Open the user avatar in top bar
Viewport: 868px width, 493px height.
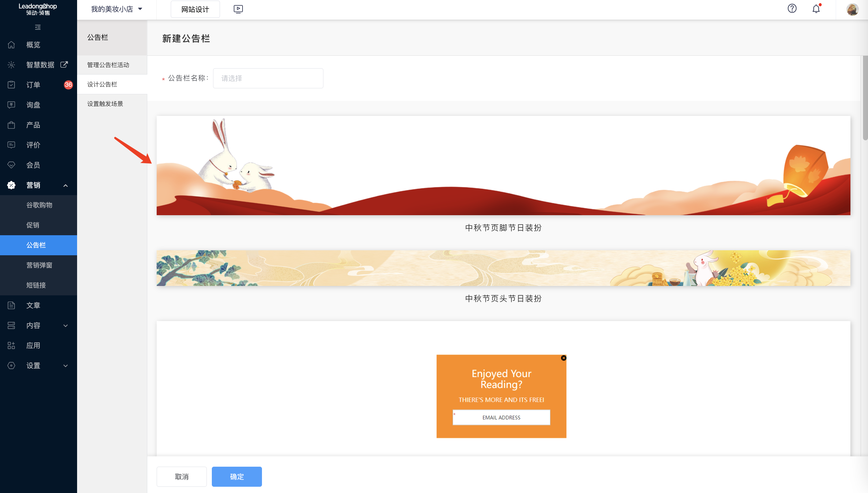coord(852,9)
